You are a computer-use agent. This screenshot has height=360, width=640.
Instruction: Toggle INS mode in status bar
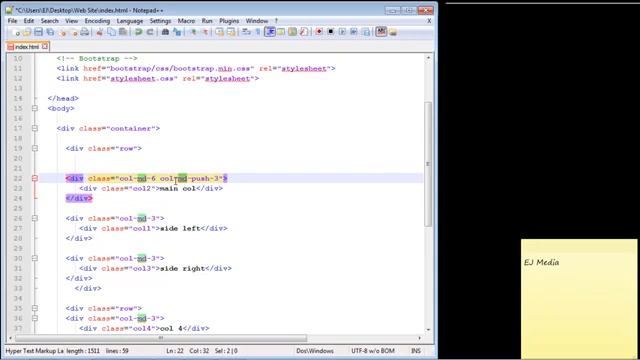coord(416,351)
